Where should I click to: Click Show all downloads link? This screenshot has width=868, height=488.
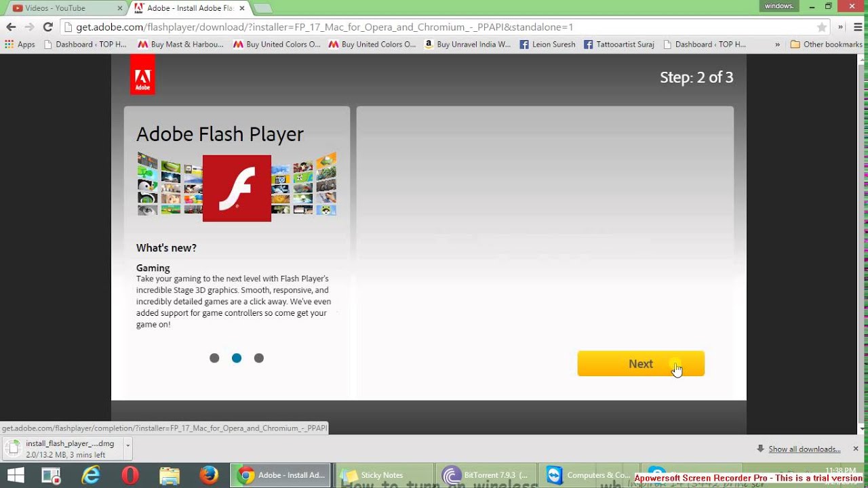pyautogui.click(x=804, y=449)
